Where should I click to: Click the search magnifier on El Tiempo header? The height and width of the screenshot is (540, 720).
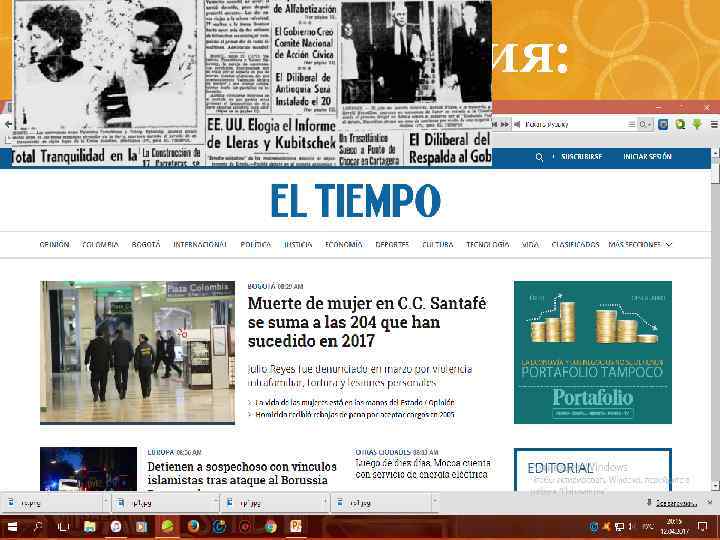pos(539,157)
